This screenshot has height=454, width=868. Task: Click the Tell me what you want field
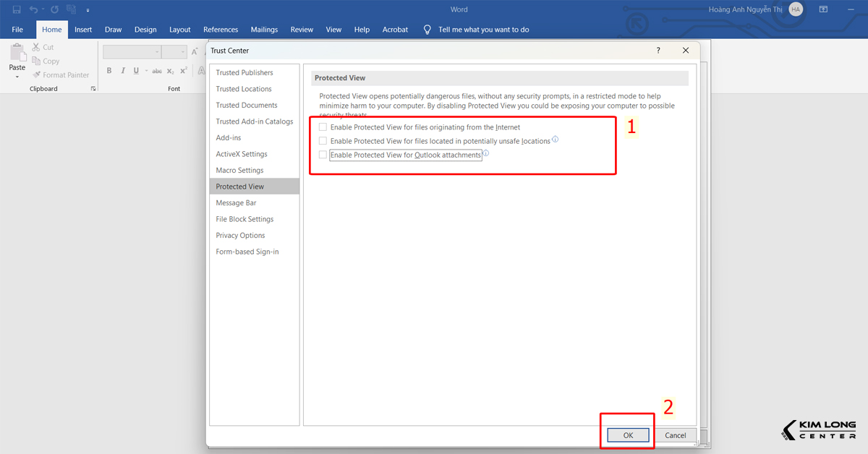point(483,30)
